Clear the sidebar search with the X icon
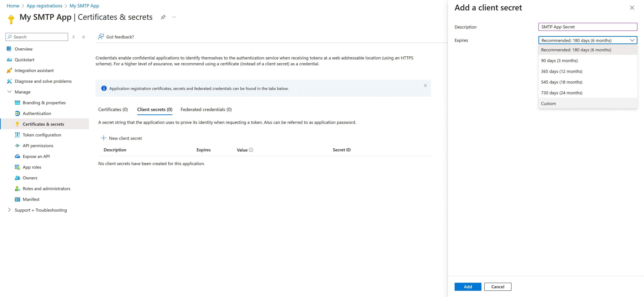The height and width of the screenshot is (297, 644). [73, 37]
